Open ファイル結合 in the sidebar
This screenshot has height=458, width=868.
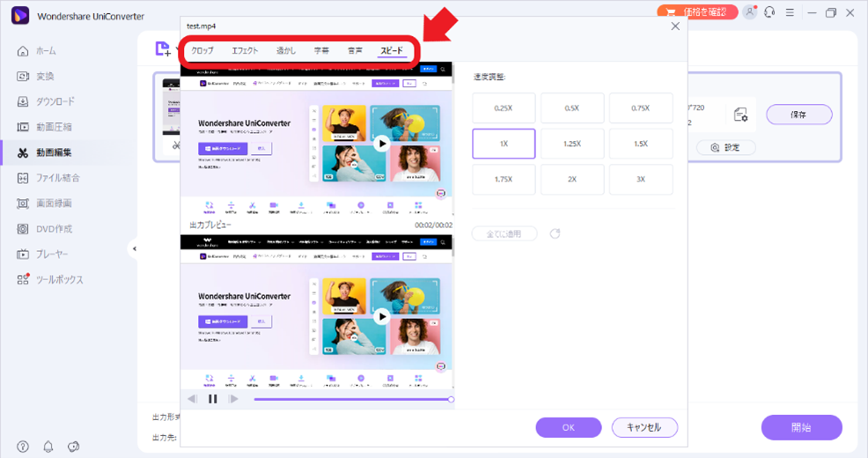pos(48,178)
